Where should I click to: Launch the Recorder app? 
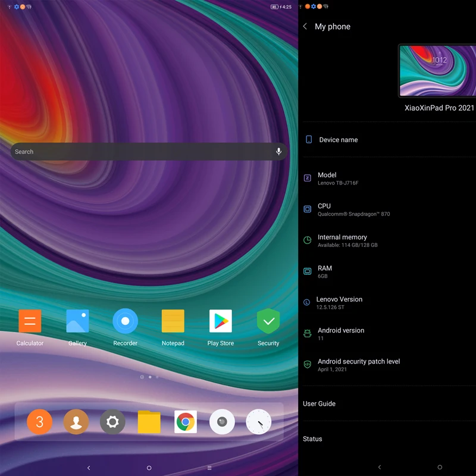(x=125, y=321)
